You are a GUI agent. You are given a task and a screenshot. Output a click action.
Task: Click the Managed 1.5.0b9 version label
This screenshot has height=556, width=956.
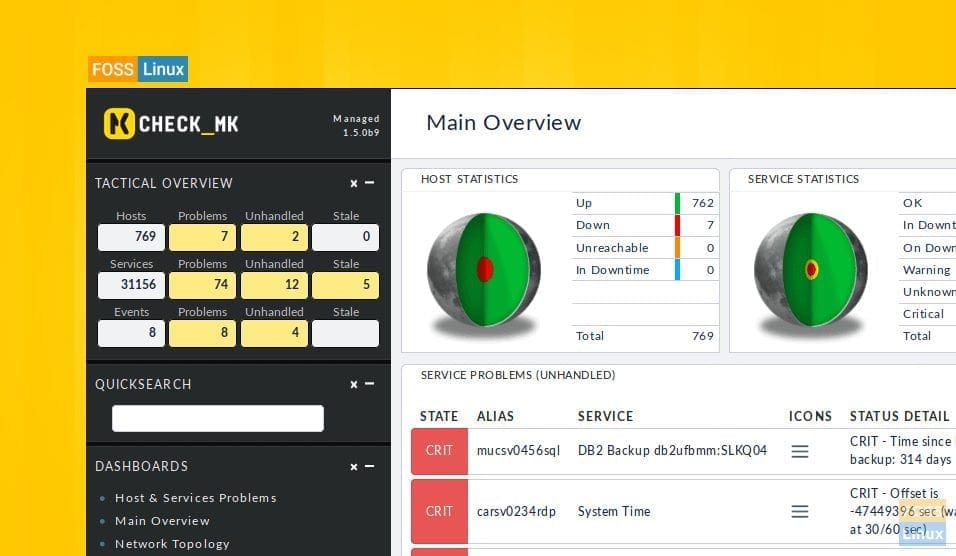point(356,126)
